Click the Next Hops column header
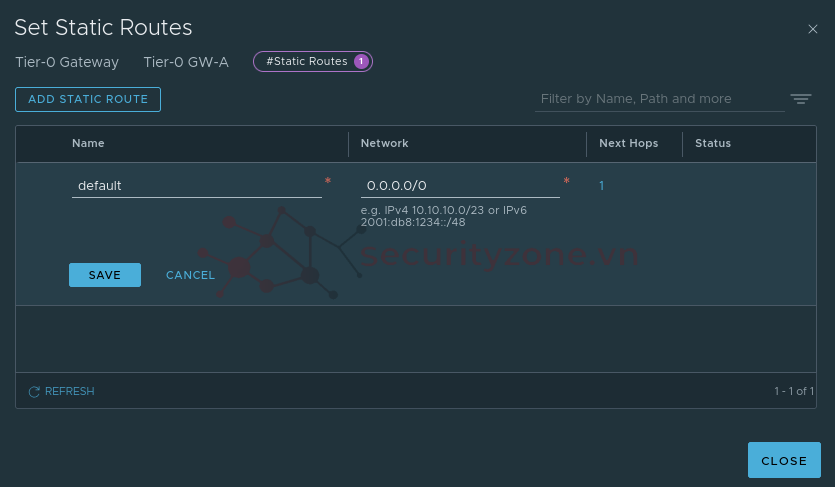 628,143
